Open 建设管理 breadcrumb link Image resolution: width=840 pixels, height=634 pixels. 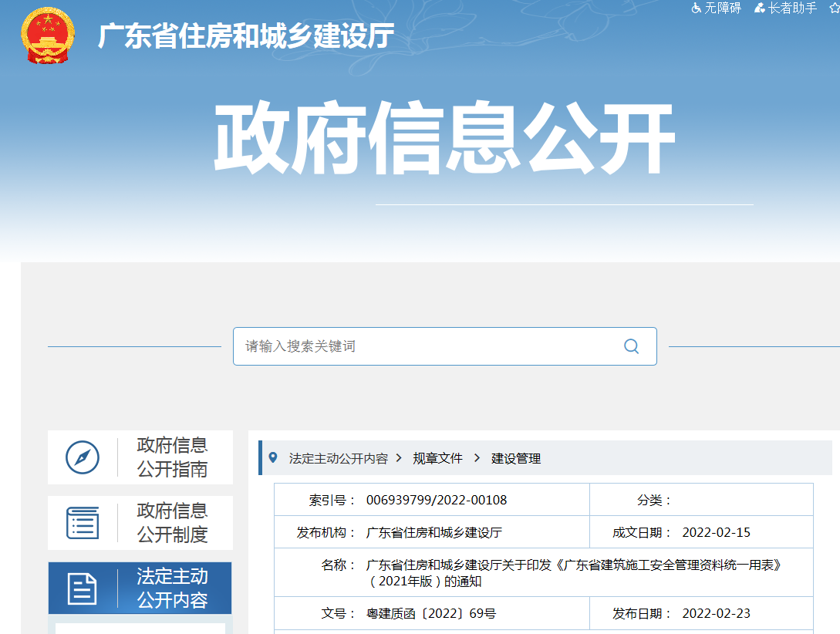click(x=516, y=458)
